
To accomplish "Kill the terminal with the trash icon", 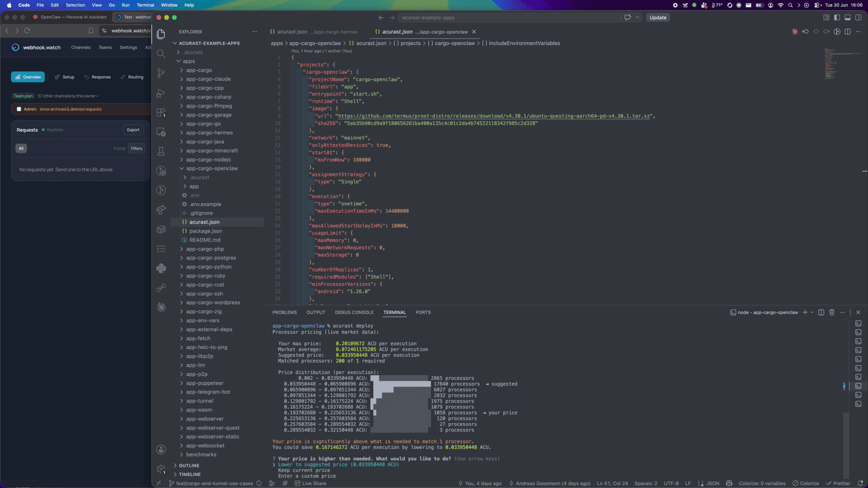I will point(832,312).
